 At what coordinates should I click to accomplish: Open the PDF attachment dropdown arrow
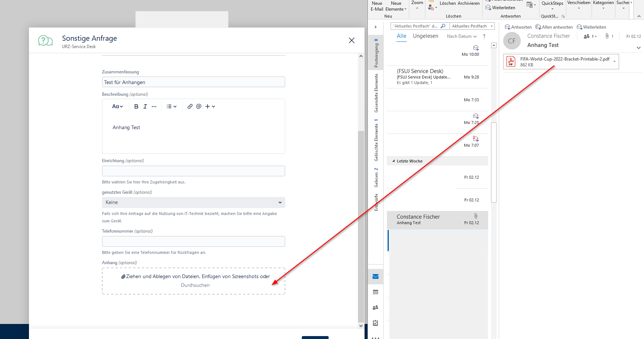click(615, 62)
